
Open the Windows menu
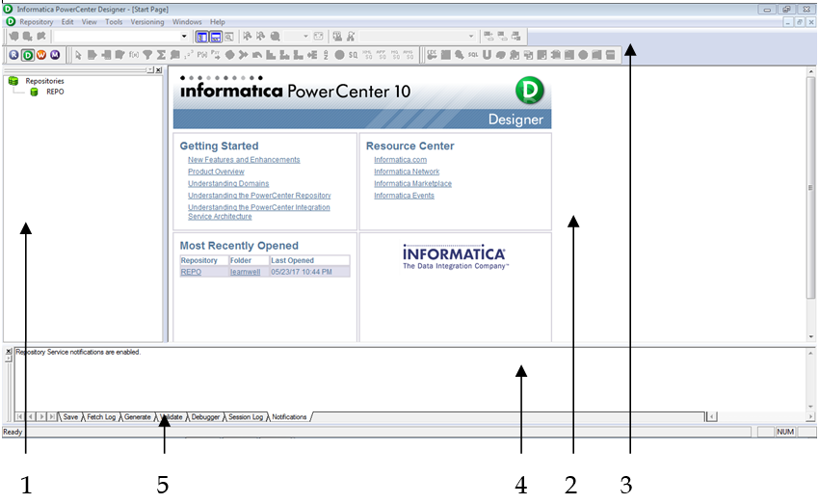coord(187,22)
